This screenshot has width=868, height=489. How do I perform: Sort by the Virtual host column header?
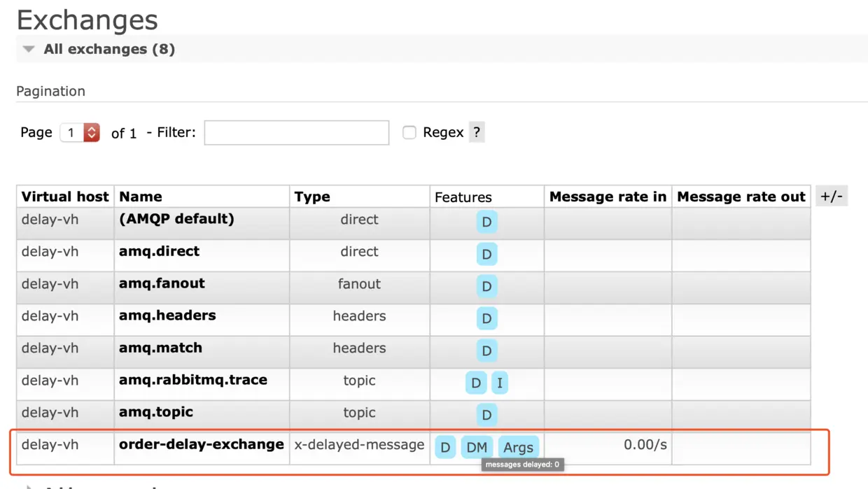tap(65, 197)
